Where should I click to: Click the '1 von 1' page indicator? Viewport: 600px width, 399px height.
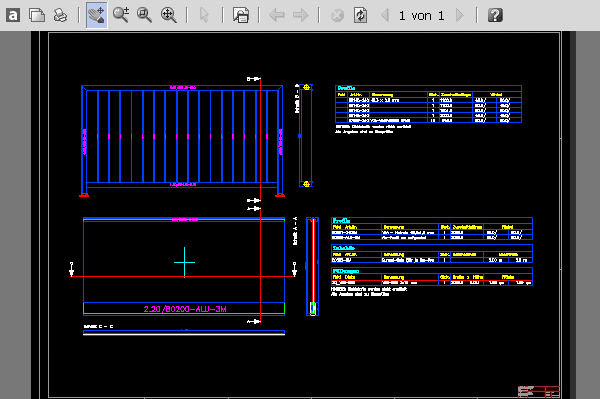tap(421, 16)
